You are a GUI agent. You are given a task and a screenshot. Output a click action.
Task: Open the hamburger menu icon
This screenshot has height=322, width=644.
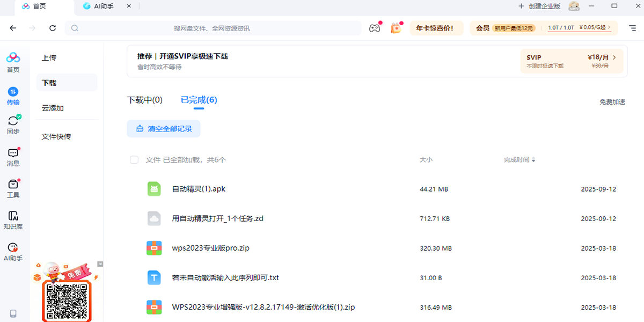click(x=632, y=28)
